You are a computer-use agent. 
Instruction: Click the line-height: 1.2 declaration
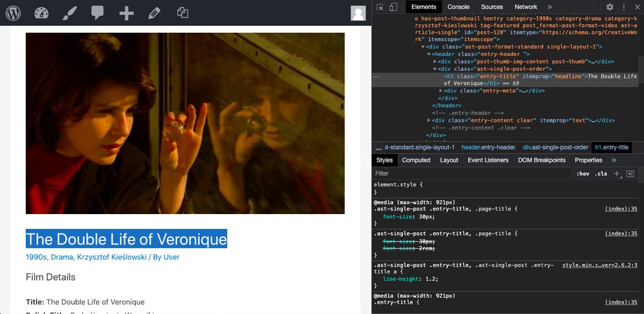[x=410, y=279]
